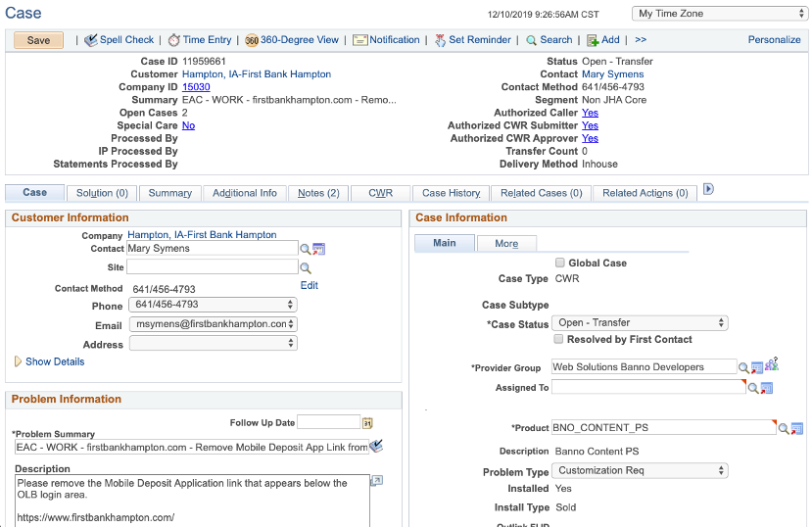Click the Spell Check toolbar icon
812x528 pixels.
[91, 40]
